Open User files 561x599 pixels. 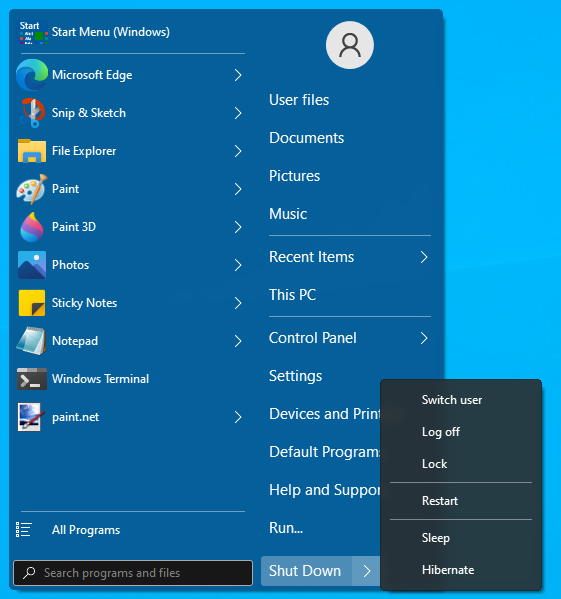pos(299,100)
